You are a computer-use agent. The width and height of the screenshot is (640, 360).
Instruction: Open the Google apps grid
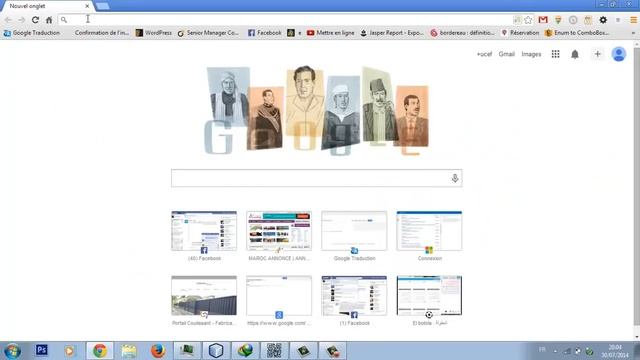coord(556,54)
